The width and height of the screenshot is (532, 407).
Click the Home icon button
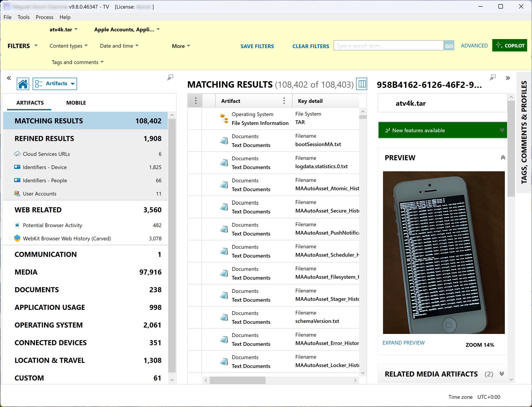point(23,84)
